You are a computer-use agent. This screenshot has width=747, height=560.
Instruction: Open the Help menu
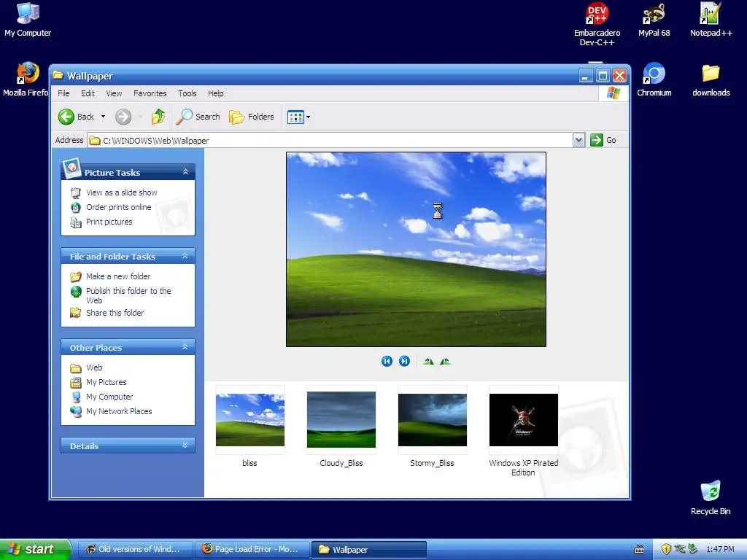tap(215, 93)
